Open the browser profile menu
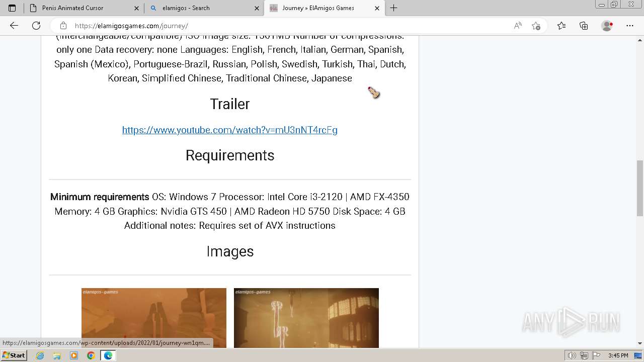This screenshot has height=362, width=644. (607, 26)
